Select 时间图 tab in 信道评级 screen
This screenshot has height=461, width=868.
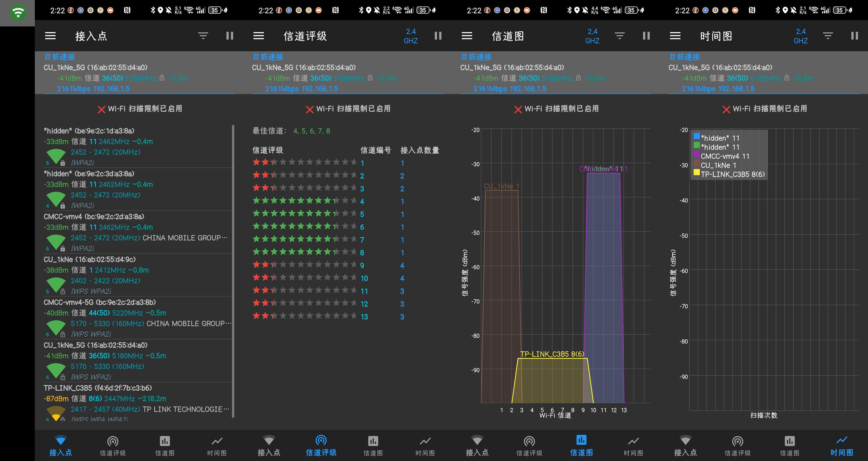(425, 446)
